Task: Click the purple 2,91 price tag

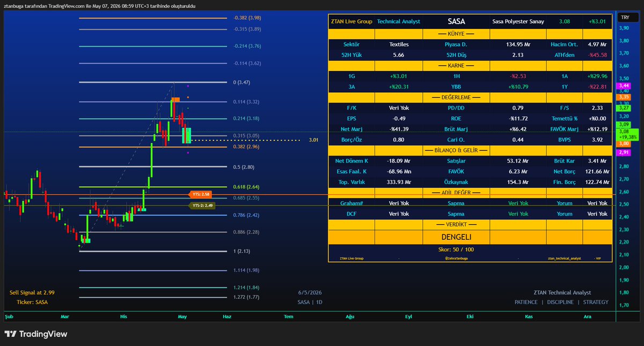Action: click(x=624, y=152)
